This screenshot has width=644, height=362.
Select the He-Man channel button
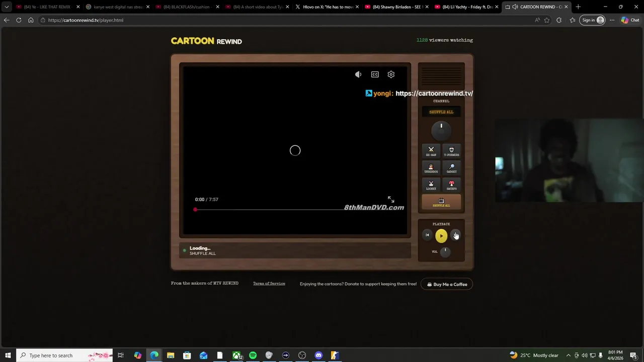click(x=431, y=151)
